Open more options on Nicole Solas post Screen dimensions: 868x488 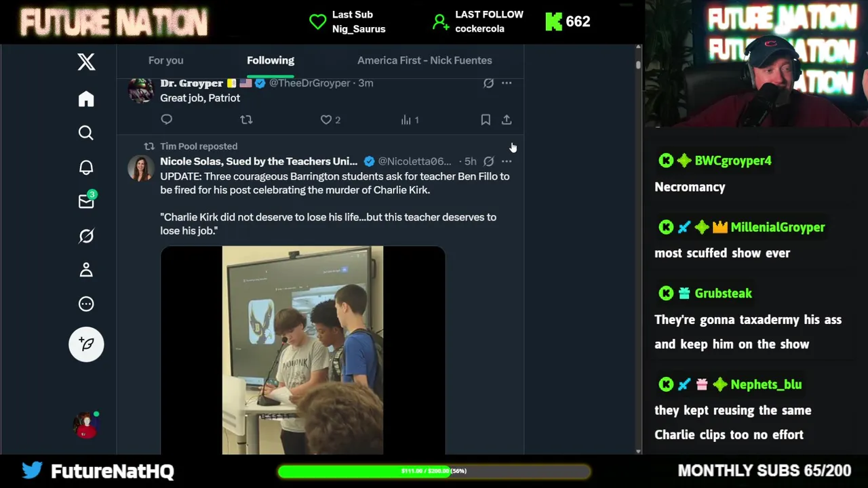[507, 161]
